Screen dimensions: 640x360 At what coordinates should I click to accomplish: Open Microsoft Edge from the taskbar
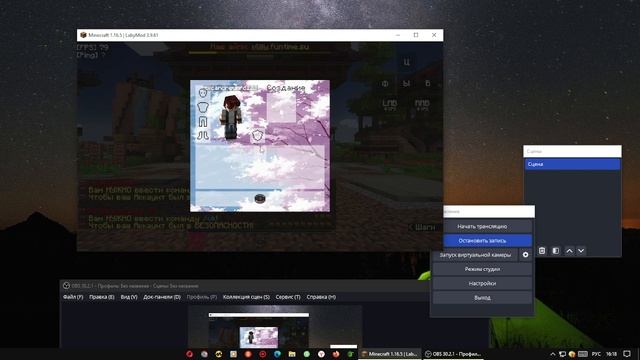pyautogui.click(x=277, y=354)
